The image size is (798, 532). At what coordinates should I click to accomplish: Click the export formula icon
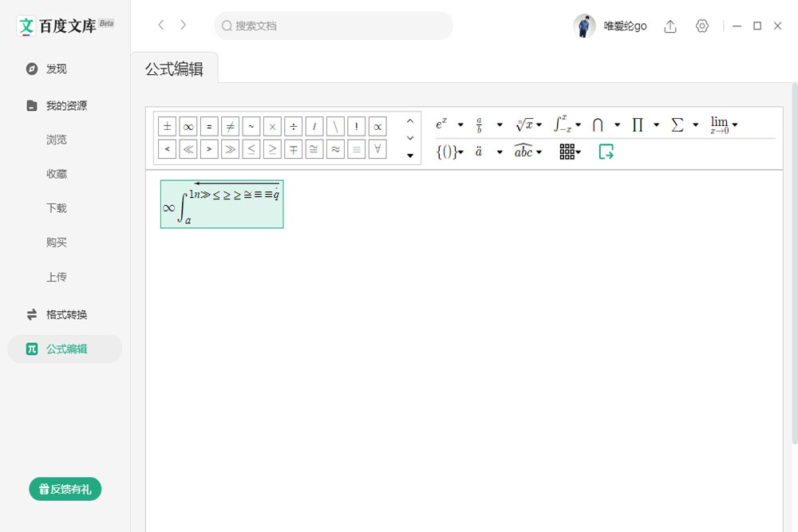[606, 152]
